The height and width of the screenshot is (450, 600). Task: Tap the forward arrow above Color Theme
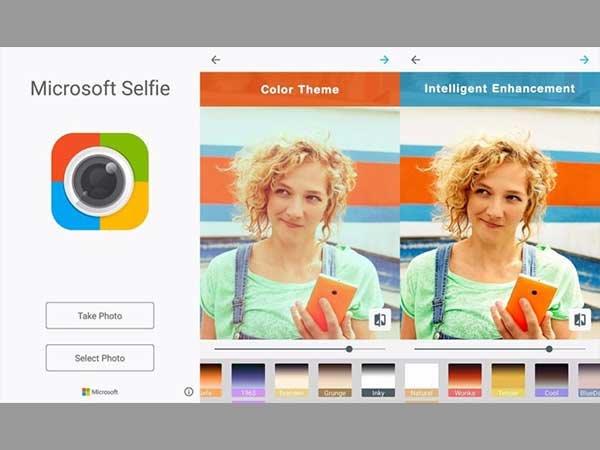[384, 60]
